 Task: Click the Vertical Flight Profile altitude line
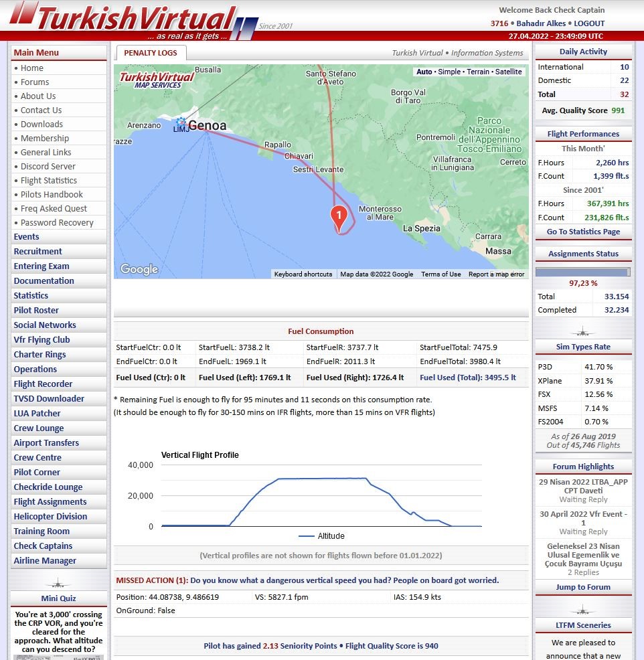pos(322,479)
